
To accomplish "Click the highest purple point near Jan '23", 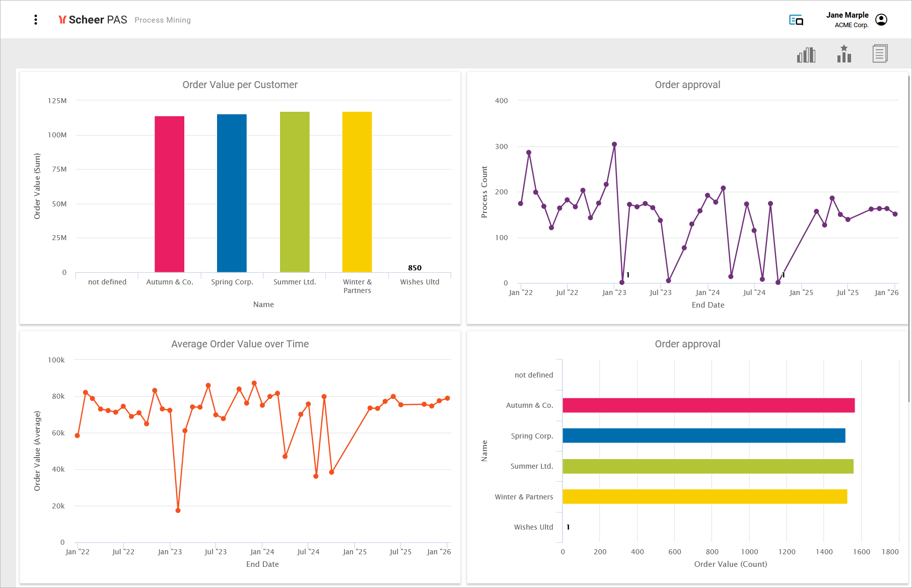I will click(614, 144).
